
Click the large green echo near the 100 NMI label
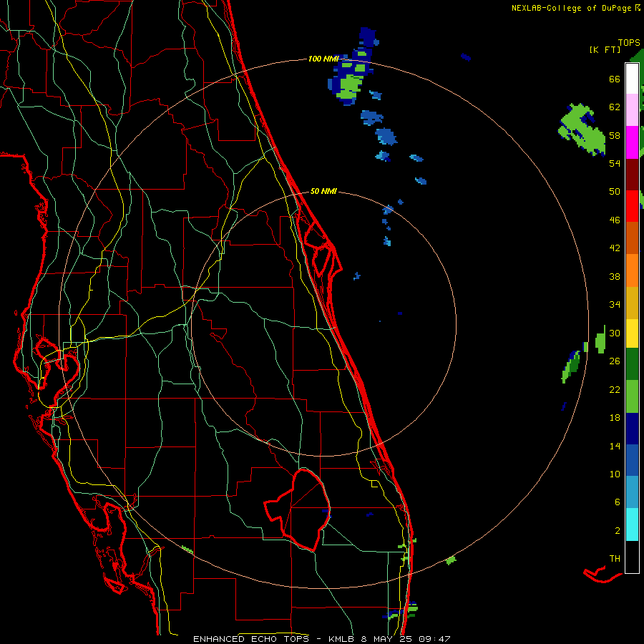point(349,87)
